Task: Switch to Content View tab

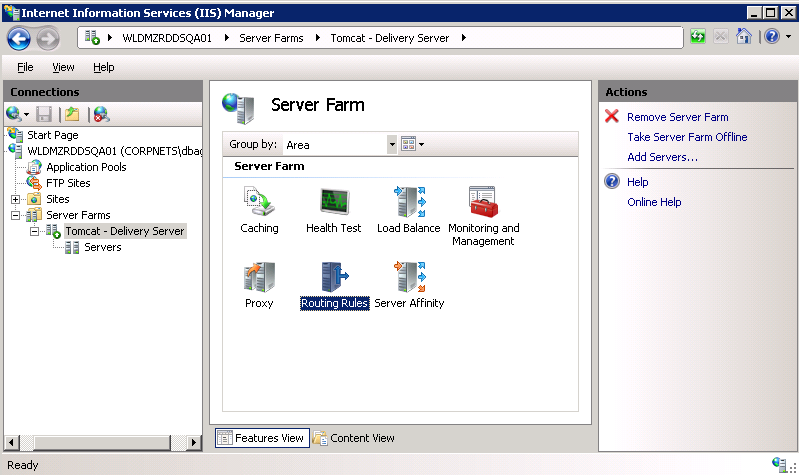Action: click(x=354, y=438)
